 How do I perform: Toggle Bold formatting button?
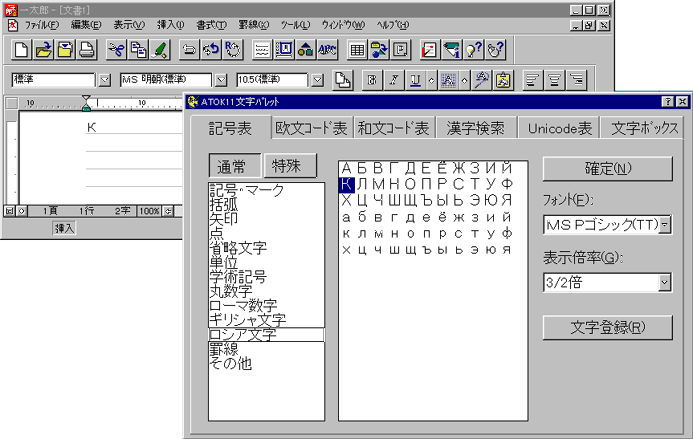(x=371, y=80)
